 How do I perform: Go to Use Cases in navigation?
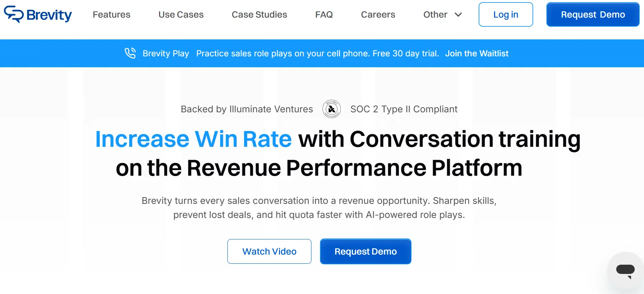(x=181, y=15)
